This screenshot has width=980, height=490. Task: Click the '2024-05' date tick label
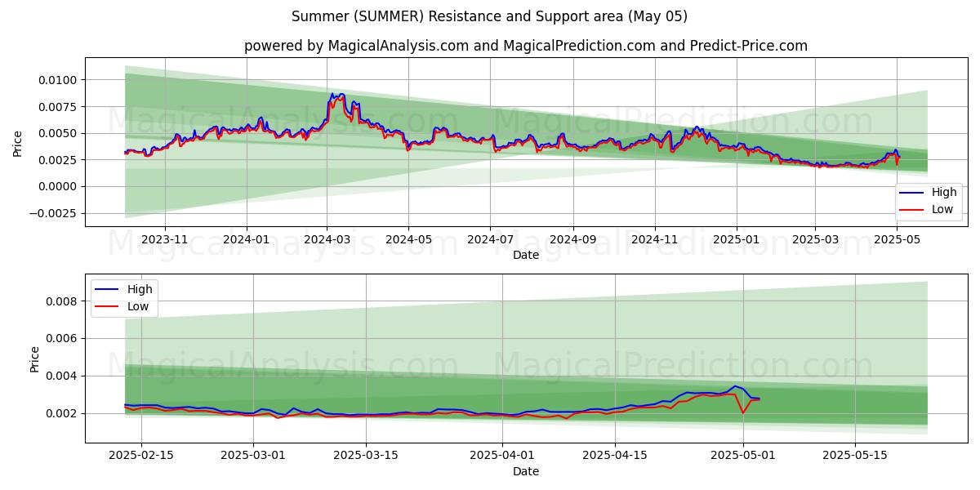point(408,238)
